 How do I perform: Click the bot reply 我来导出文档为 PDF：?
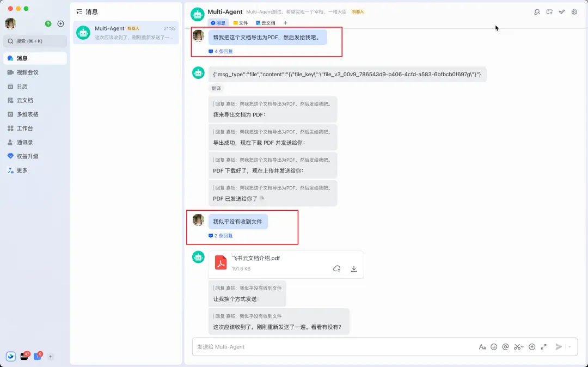273,109
